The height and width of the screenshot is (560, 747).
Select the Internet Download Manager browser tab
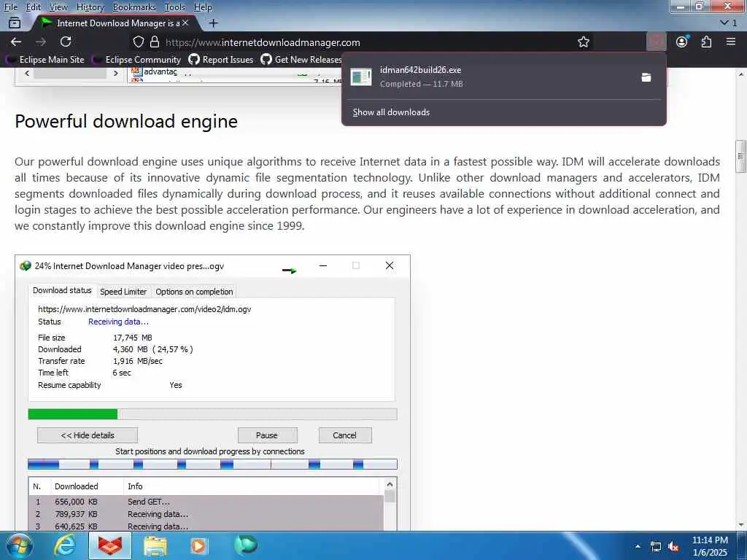[x=115, y=23]
